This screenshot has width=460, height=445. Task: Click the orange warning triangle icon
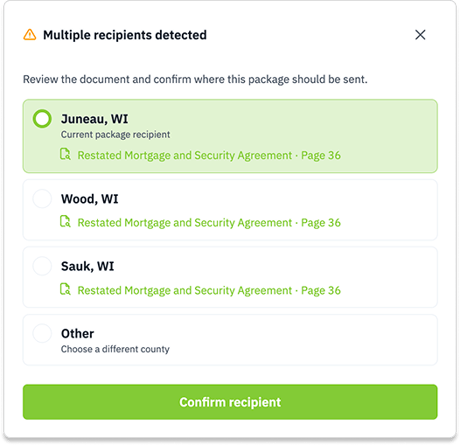[x=30, y=35]
